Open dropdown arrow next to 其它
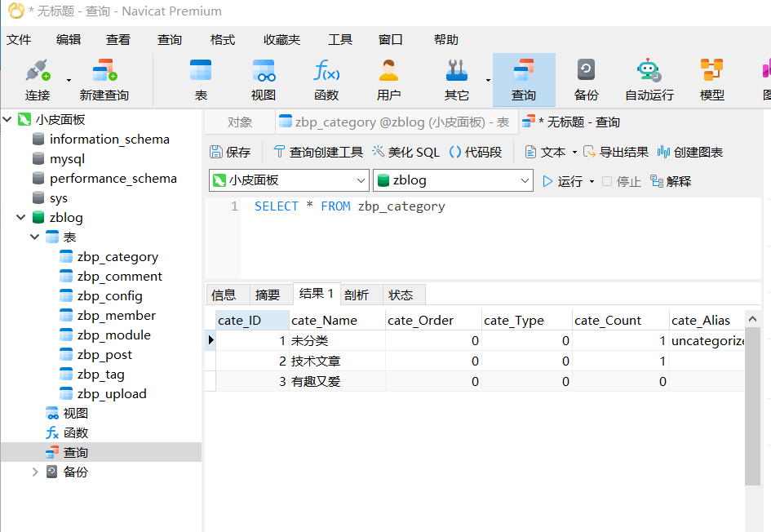771x532 pixels. [x=488, y=80]
